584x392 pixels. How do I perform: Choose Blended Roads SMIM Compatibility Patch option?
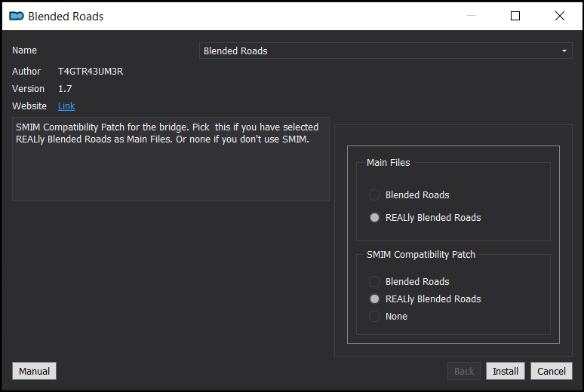pos(409,281)
